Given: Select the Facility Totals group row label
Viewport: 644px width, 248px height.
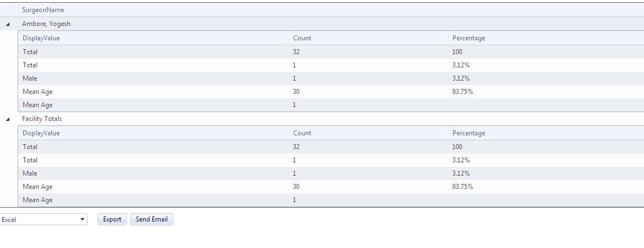Looking at the screenshot, I should click(42, 119).
